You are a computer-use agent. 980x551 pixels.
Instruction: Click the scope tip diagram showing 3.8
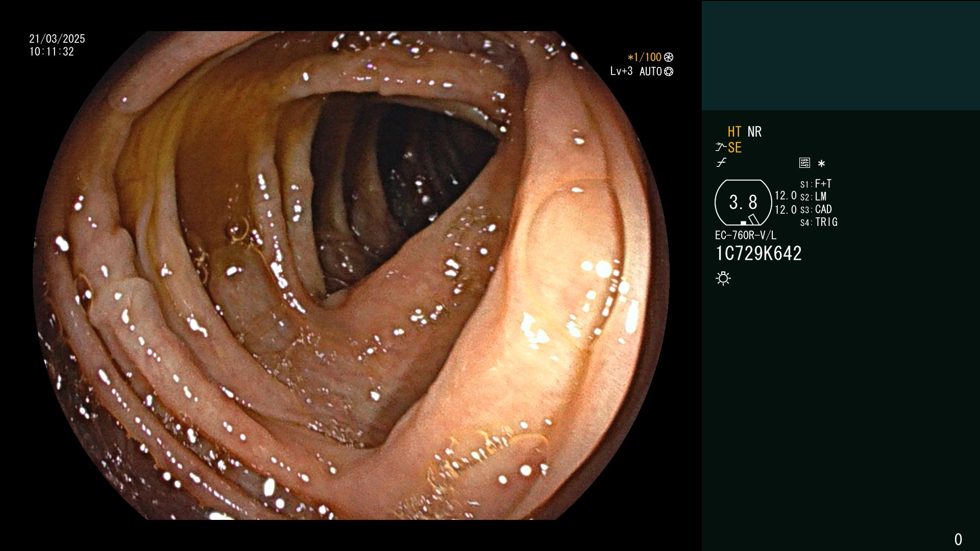click(x=743, y=203)
